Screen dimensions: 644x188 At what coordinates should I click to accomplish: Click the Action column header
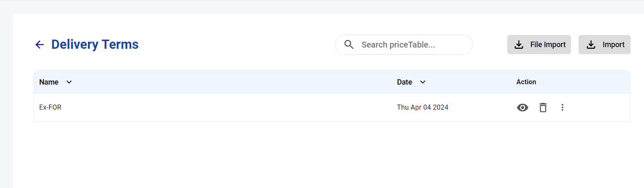pyautogui.click(x=526, y=82)
